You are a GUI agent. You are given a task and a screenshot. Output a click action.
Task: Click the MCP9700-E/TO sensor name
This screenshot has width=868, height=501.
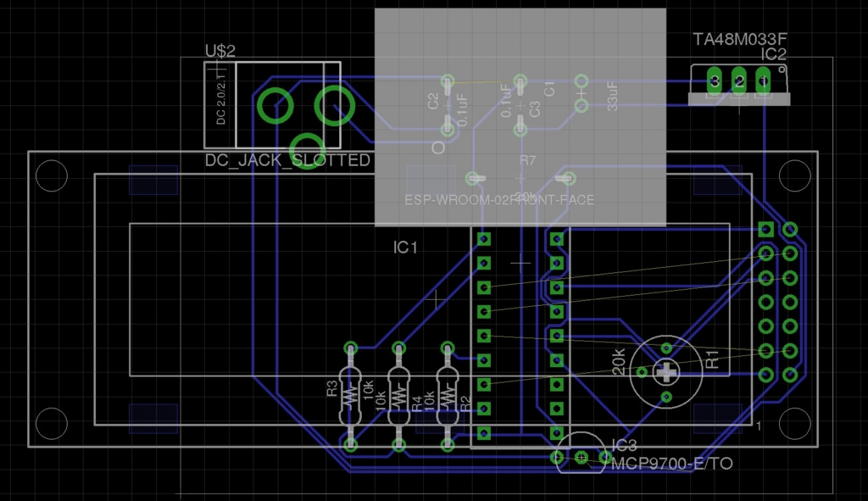pos(672,464)
